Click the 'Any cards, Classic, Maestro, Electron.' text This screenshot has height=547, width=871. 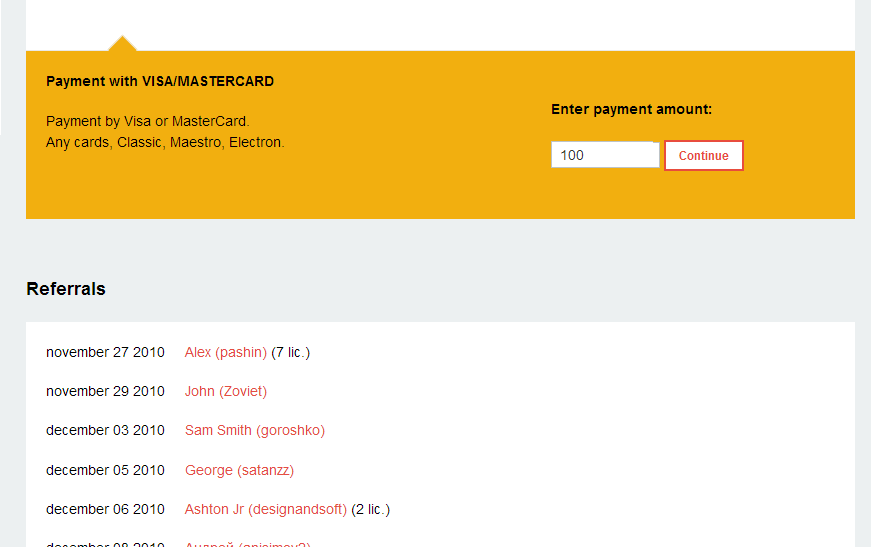pos(165,143)
